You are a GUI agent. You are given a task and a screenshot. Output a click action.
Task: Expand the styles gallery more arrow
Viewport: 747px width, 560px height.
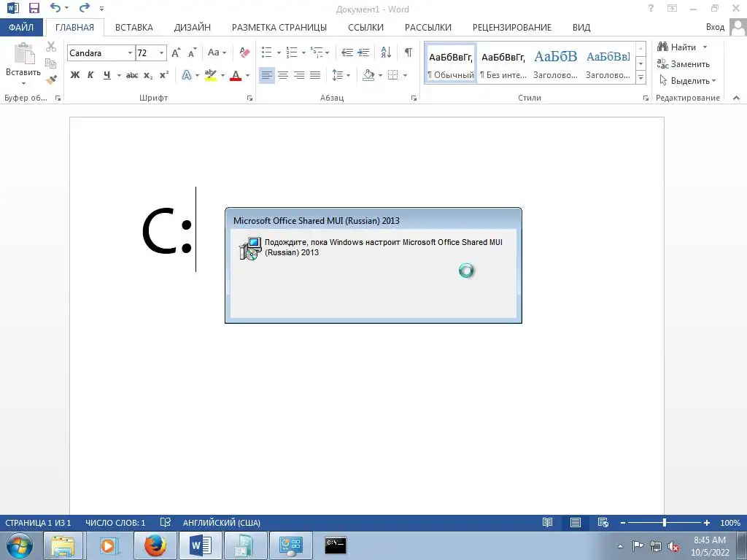[641, 77]
